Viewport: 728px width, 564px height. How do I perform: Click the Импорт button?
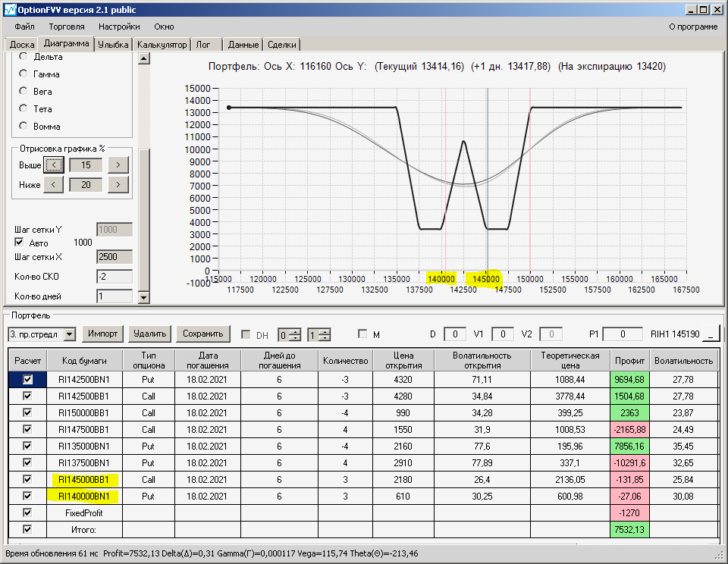(102, 334)
